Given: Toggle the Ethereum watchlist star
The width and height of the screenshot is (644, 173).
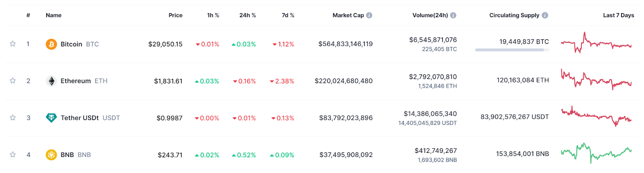Looking at the screenshot, I should 13,81.
